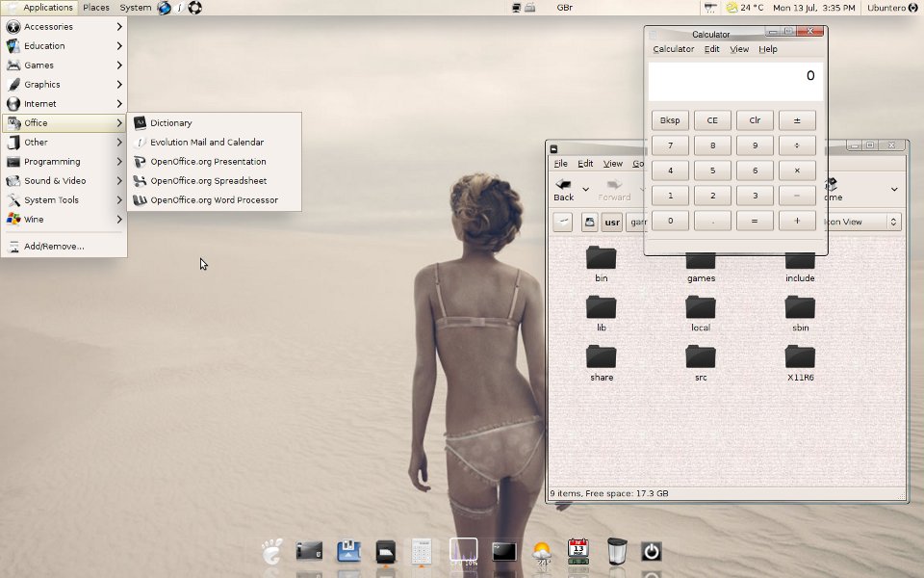This screenshot has width=924, height=578.
Task: Open the terminal icon in the dock
Action: (x=504, y=551)
